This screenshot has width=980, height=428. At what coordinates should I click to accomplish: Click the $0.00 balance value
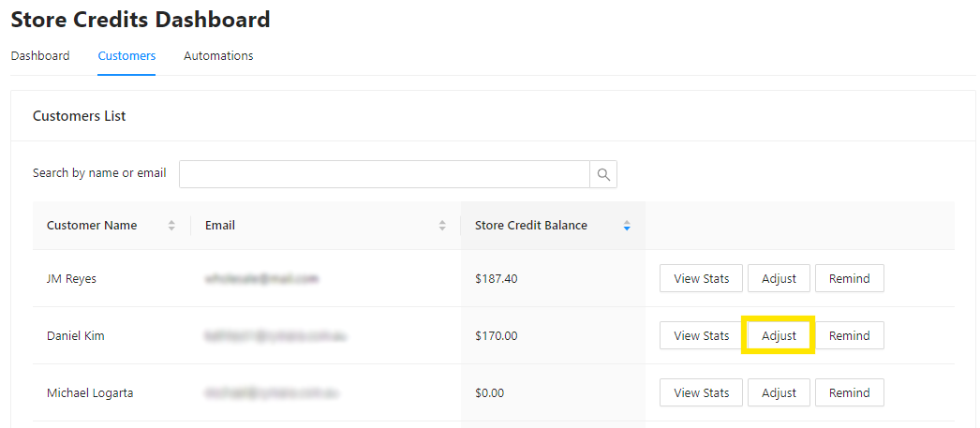[489, 393]
